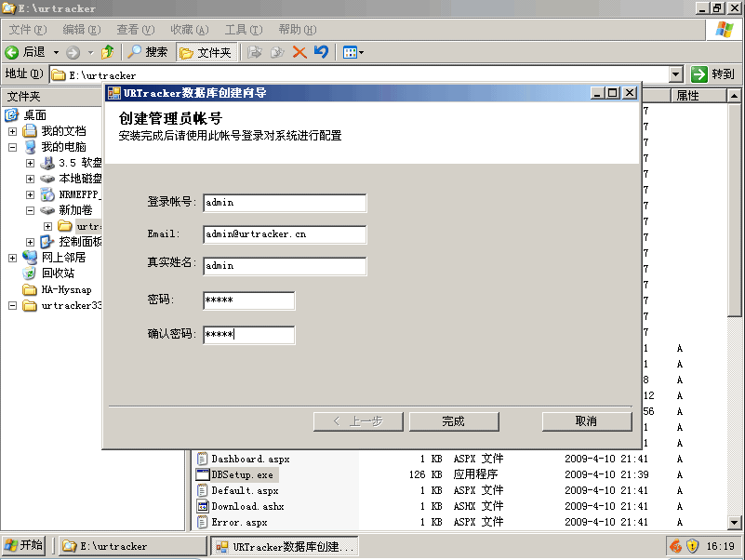The width and height of the screenshot is (745, 560).
Task: Click the Email input field
Action: coord(285,234)
